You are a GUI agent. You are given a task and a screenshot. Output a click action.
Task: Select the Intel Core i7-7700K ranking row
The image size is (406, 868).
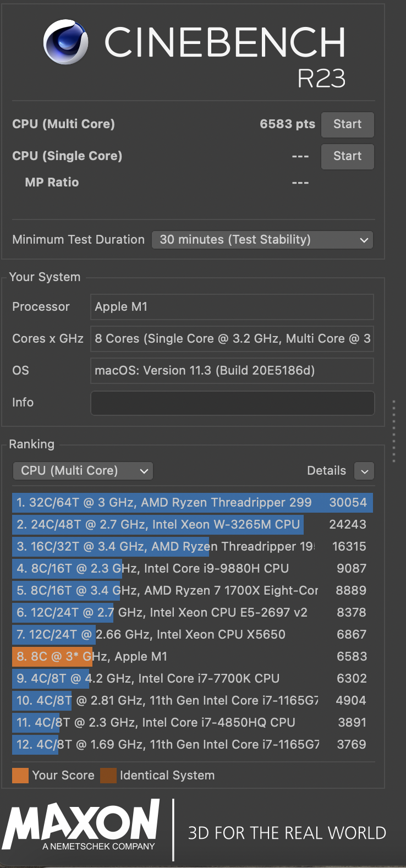(x=193, y=679)
